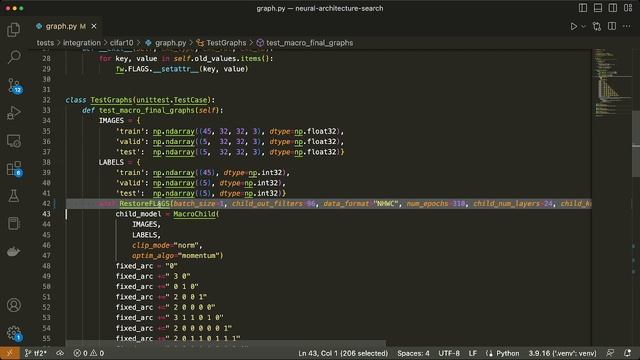Open the Accounts menu
This screenshot has width=640, height=360.
(13, 305)
